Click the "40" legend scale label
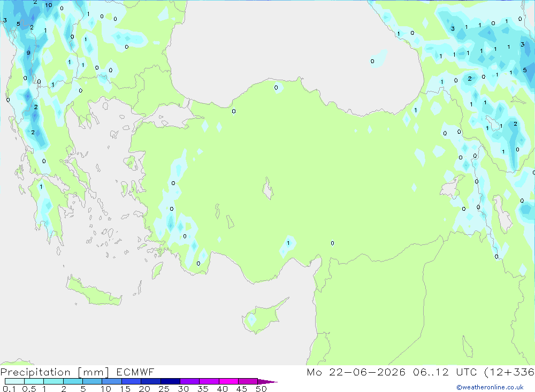This screenshot has height=392, width=535. 222,389
